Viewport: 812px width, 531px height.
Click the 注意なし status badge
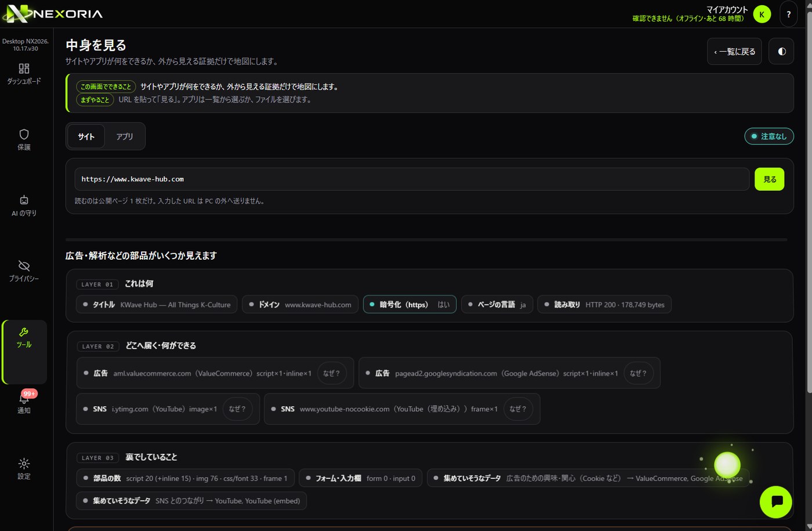pyautogui.click(x=769, y=136)
